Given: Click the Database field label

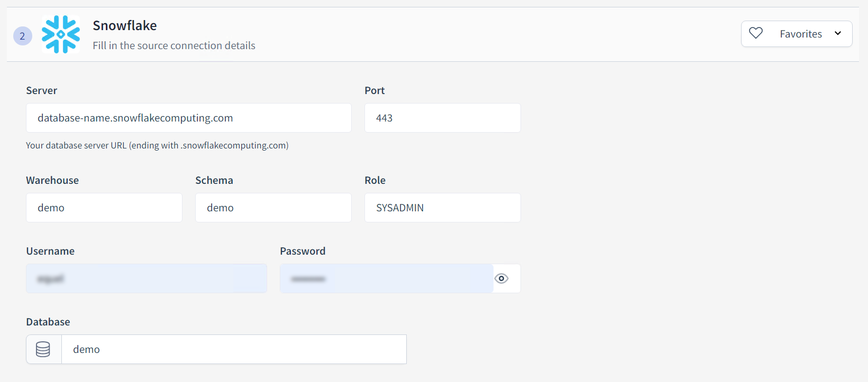Looking at the screenshot, I should (x=48, y=322).
